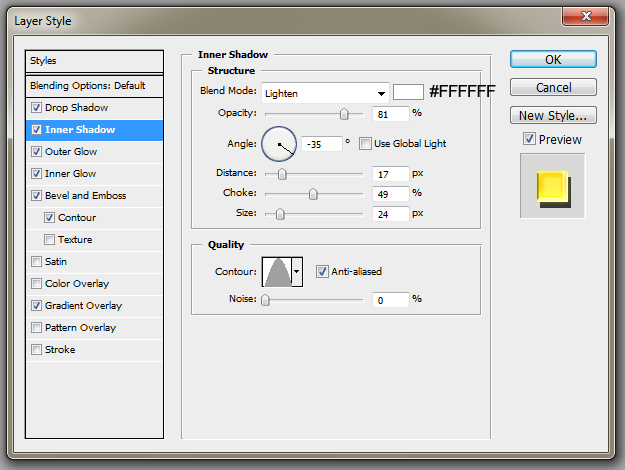Viewport: 625px width, 470px height.
Task: Click the Choke slider handle
Action: 313,194
